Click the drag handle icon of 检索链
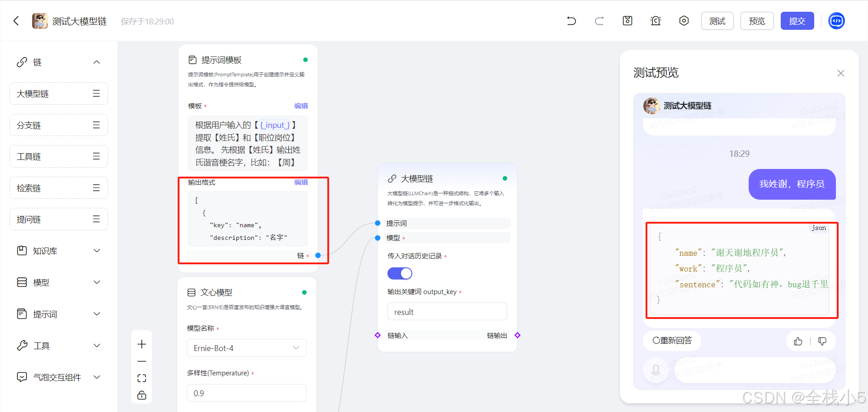 (96, 188)
